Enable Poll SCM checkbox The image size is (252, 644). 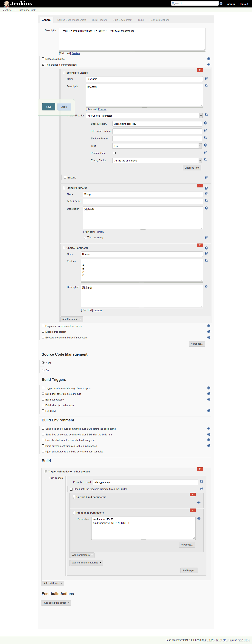pos(43,411)
